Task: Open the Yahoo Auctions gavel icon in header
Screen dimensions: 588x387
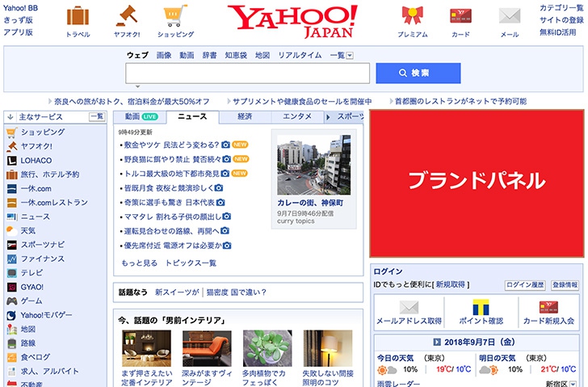Action: (x=126, y=15)
